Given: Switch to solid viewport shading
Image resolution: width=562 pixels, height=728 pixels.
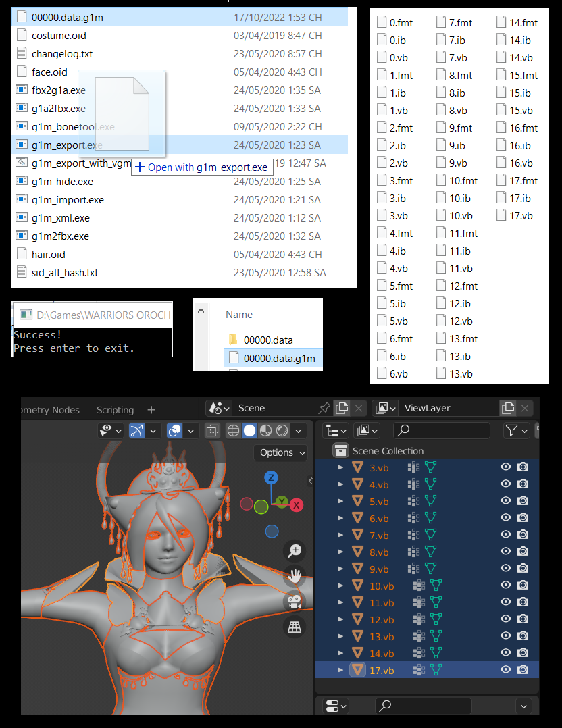Looking at the screenshot, I should [249, 431].
